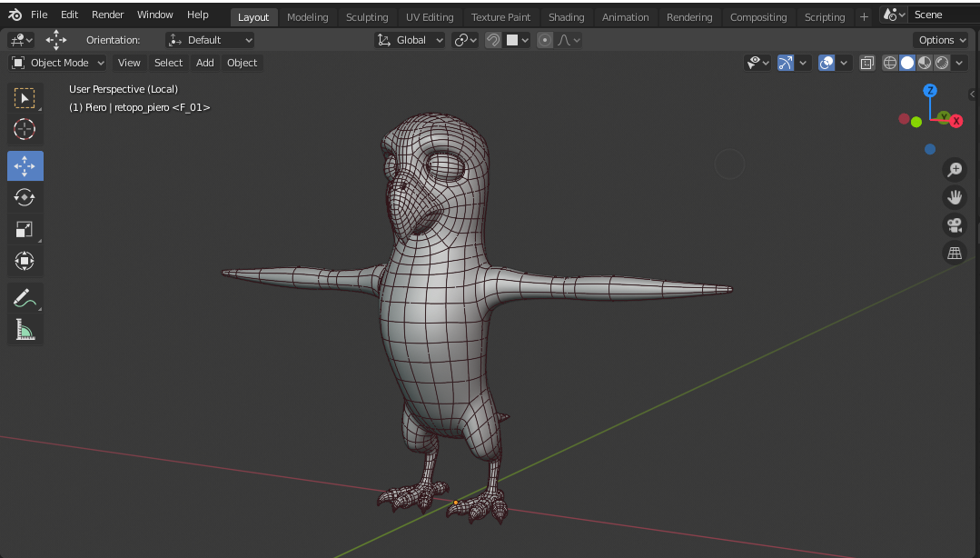This screenshot has height=558, width=980.
Task: Enable Toggle X-Ray in the header
Action: pyautogui.click(x=866, y=63)
